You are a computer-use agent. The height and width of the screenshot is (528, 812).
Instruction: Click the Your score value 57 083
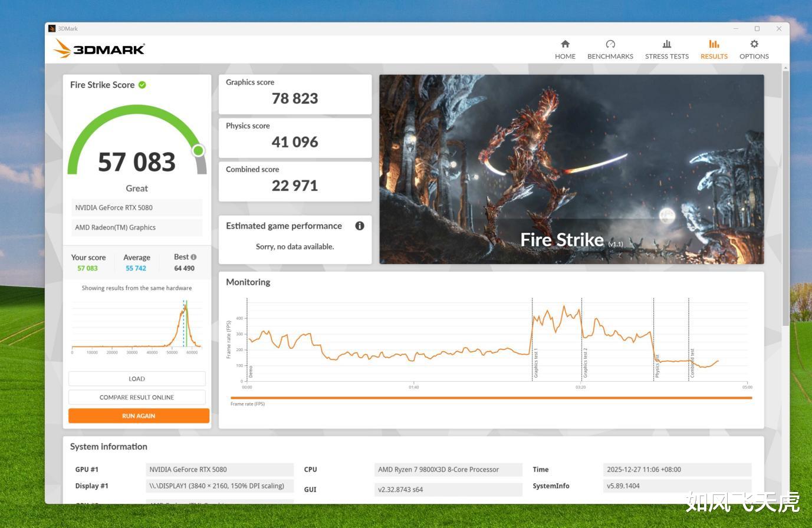[87, 268]
